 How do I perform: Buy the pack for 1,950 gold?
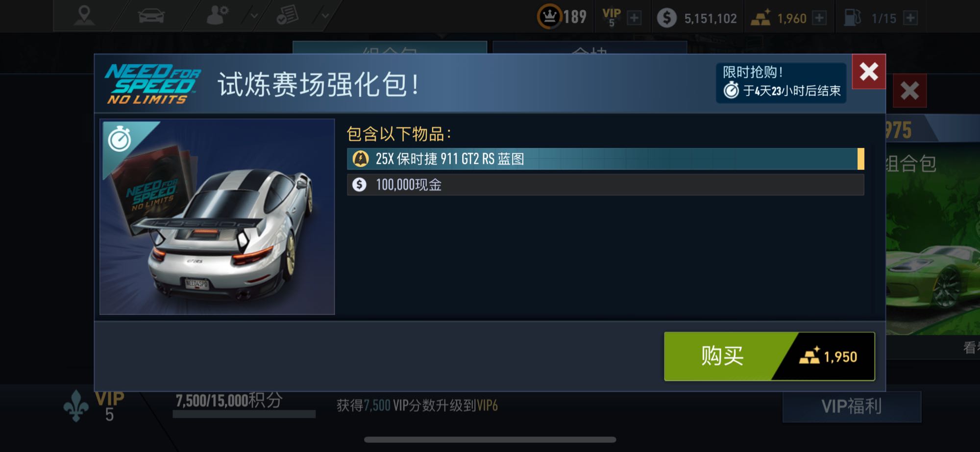[769, 356]
